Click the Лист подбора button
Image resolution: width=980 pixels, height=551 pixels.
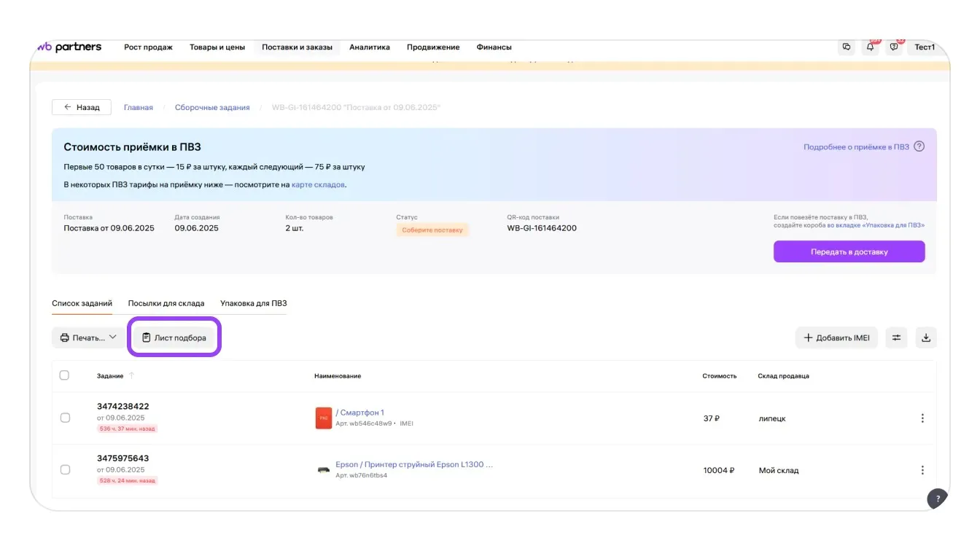(x=174, y=337)
